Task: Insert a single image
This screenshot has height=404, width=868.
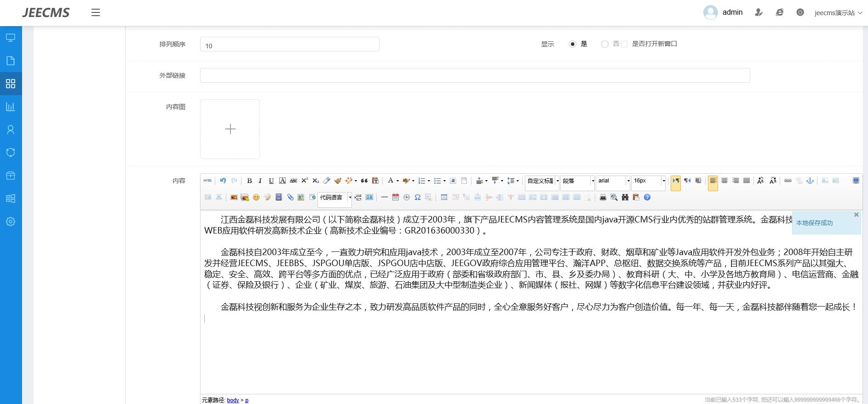Action: click(x=234, y=197)
